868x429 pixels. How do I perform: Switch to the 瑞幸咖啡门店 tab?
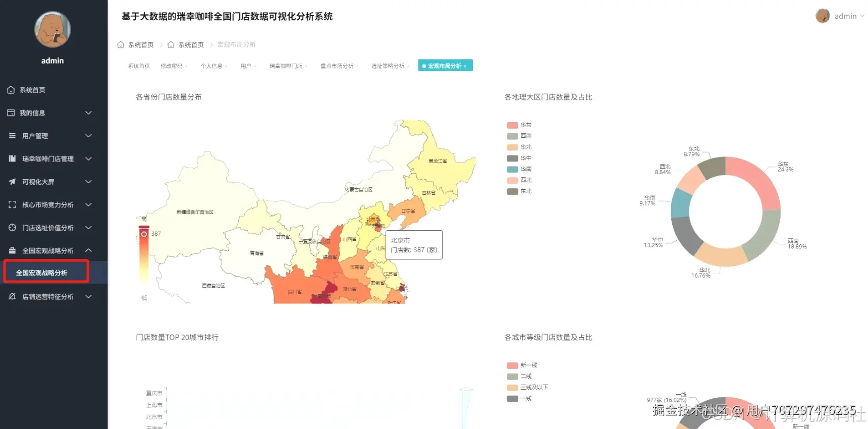[286, 66]
